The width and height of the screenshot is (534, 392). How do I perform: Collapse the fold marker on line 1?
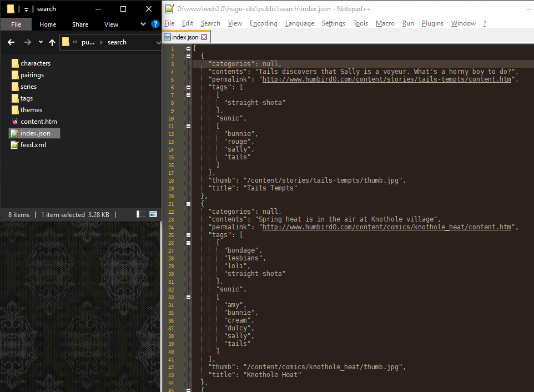[189, 49]
